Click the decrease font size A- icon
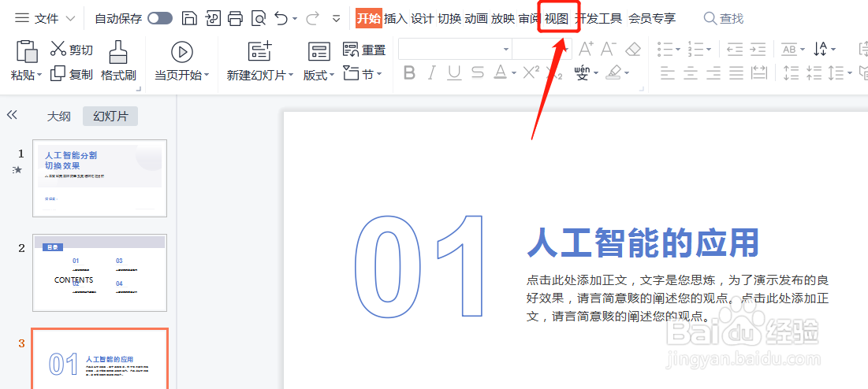 point(609,49)
